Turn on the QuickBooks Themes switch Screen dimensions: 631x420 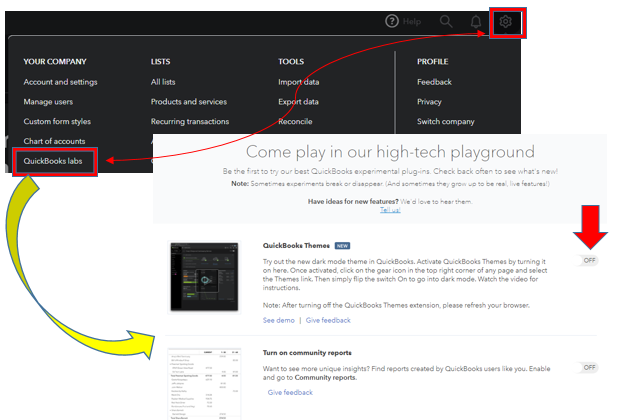coord(588,260)
